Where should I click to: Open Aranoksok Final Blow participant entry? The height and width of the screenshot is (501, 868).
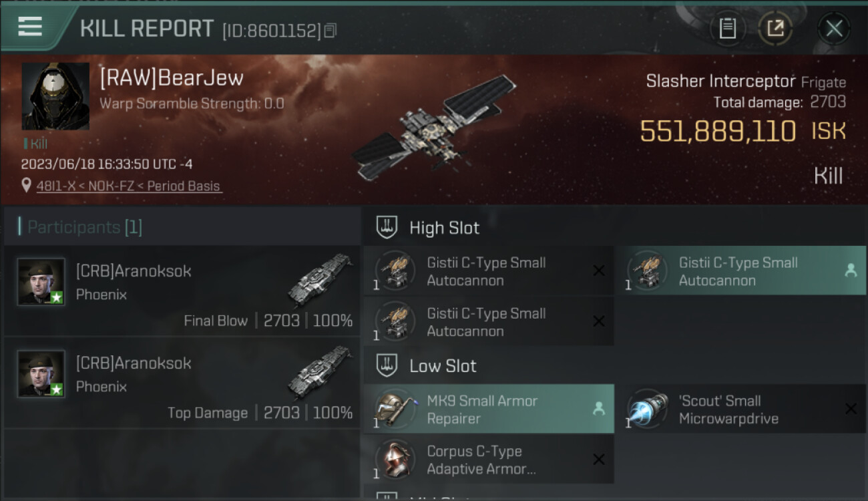(x=182, y=291)
